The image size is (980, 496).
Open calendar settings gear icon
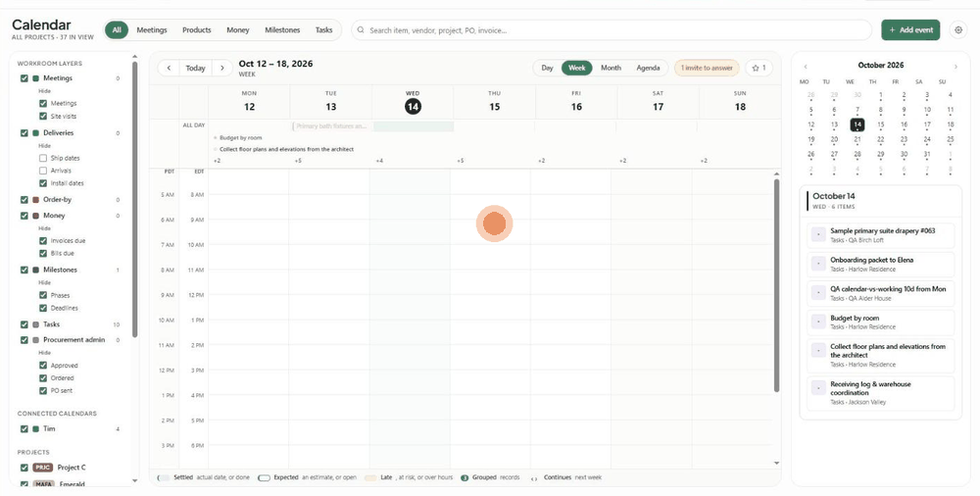click(958, 29)
